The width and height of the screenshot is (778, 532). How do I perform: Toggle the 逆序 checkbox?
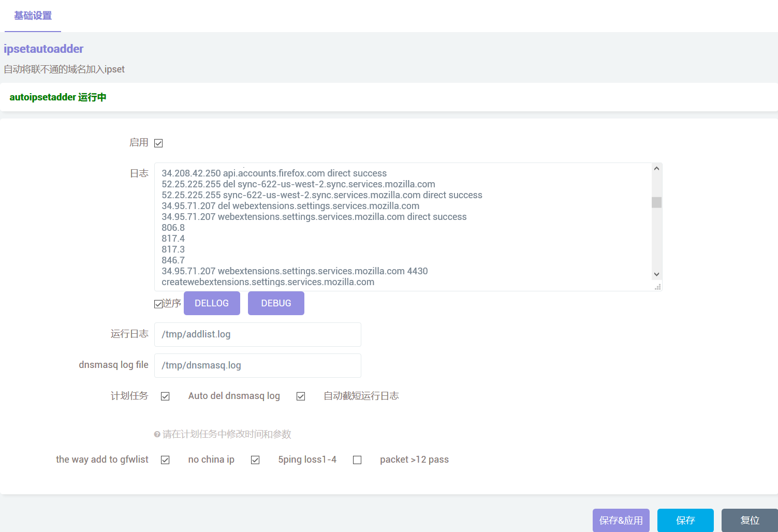tap(158, 304)
